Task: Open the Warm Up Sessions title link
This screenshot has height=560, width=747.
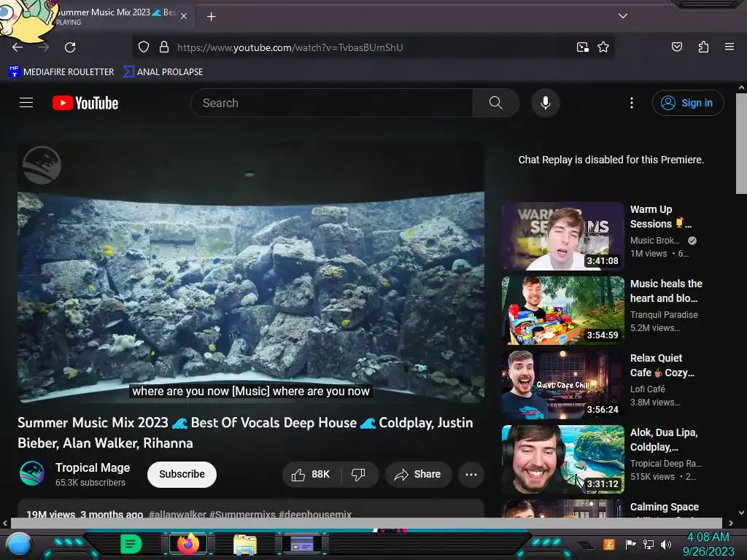Action: (x=660, y=217)
